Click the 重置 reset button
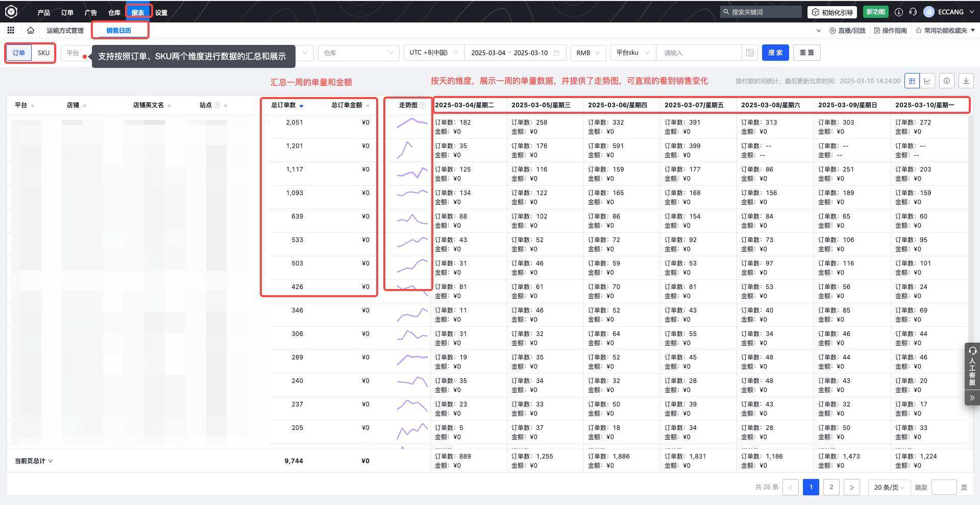980x505 pixels. (806, 53)
